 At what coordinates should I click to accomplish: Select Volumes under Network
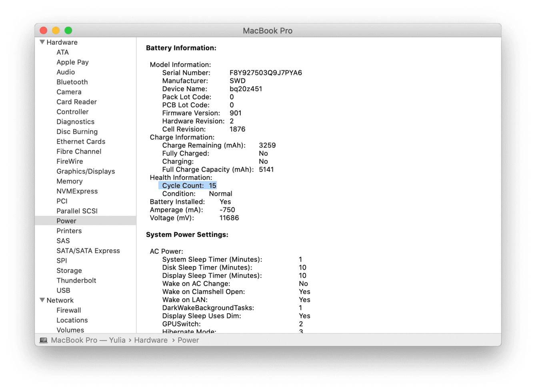70,330
